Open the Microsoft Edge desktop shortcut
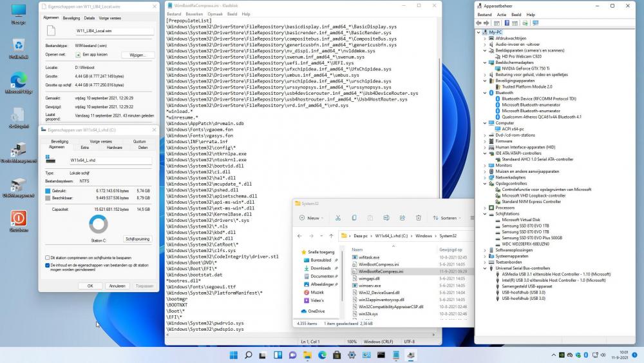 18,83
